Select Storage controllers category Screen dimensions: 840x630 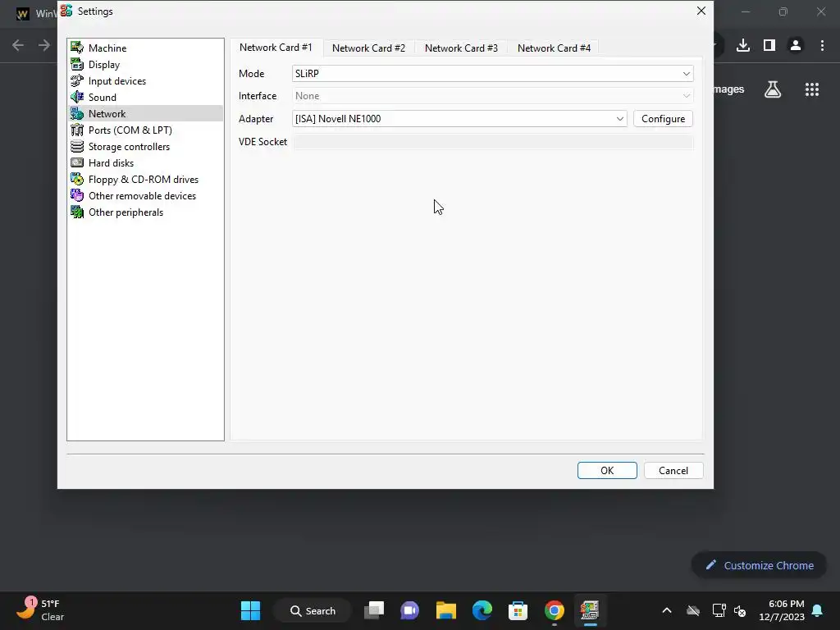click(x=145, y=146)
